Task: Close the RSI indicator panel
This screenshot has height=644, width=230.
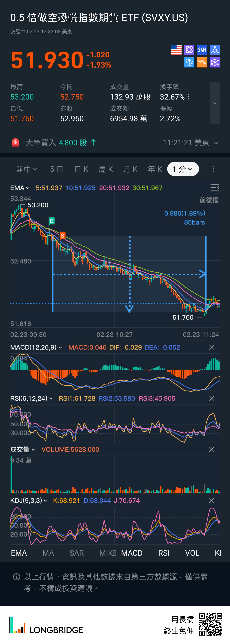Action: point(211,398)
